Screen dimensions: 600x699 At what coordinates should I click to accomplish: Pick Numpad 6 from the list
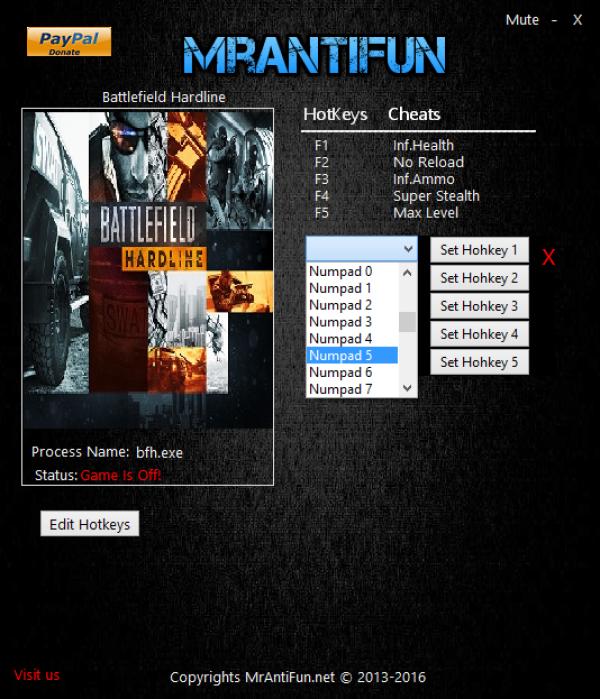coord(352,373)
